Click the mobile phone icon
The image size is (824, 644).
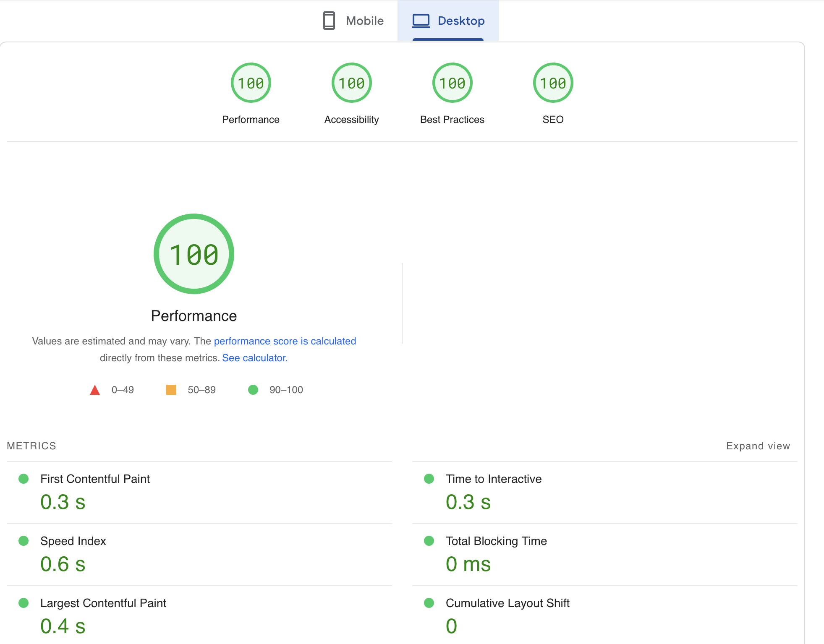(x=329, y=21)
